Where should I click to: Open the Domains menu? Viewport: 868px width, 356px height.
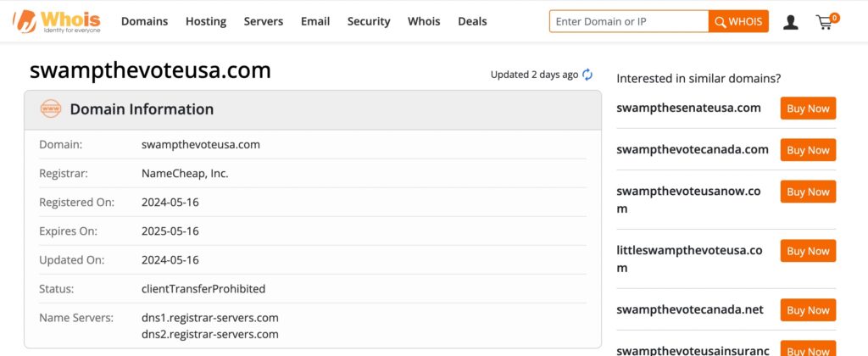coord(144,21)
